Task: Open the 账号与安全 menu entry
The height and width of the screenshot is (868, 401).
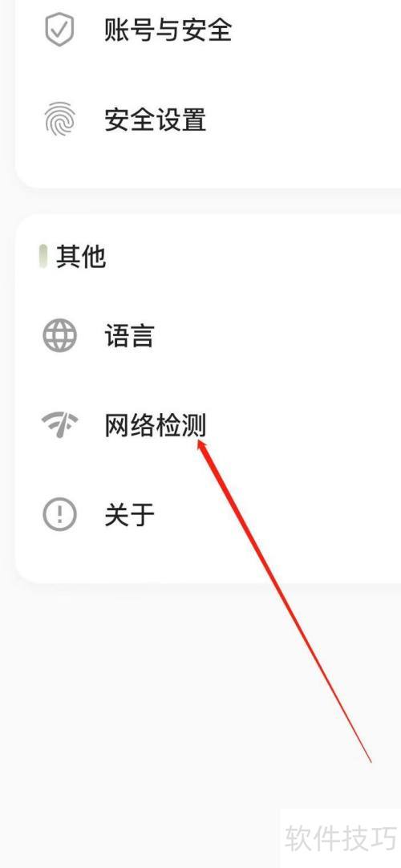Action: tap(208, 30)
